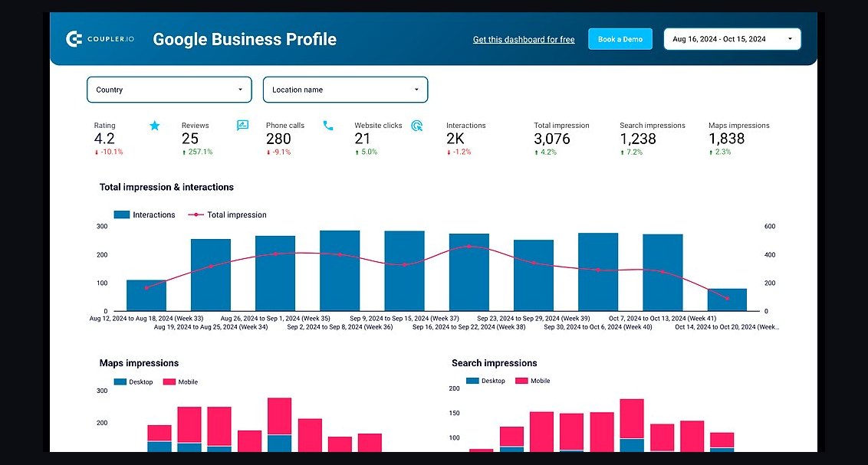
Task: Click the Oct 14 to Oct 20 interactions bar
Action: 728,300
